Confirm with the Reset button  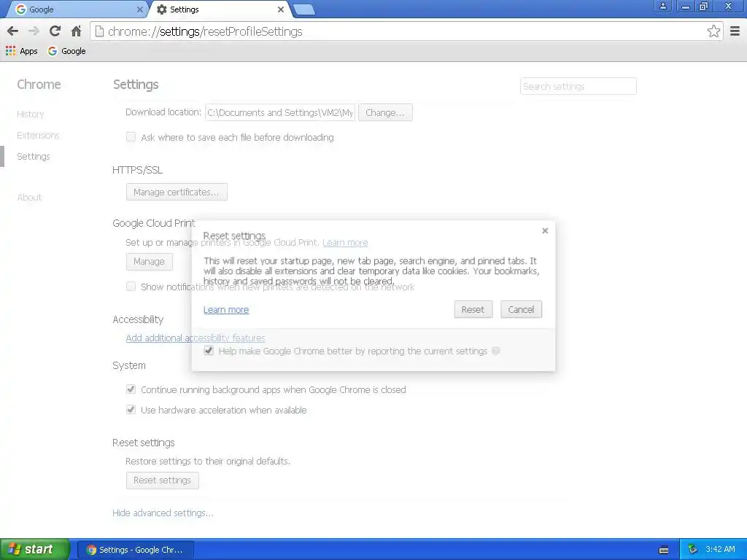473,309
